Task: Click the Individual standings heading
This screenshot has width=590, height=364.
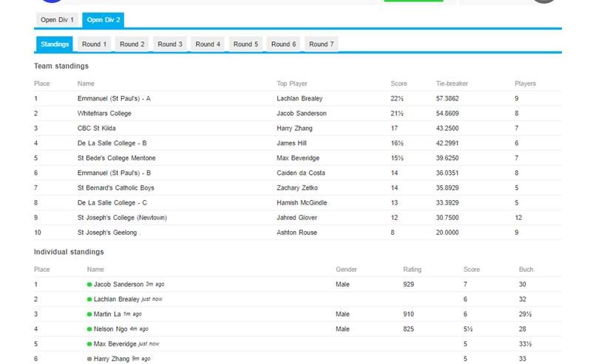Action: tap(69, 252)
